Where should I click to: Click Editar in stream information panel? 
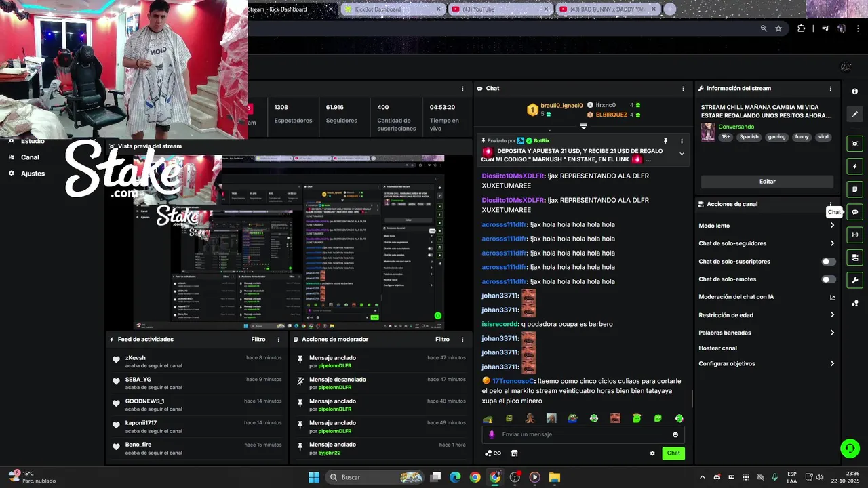point(767,182)
